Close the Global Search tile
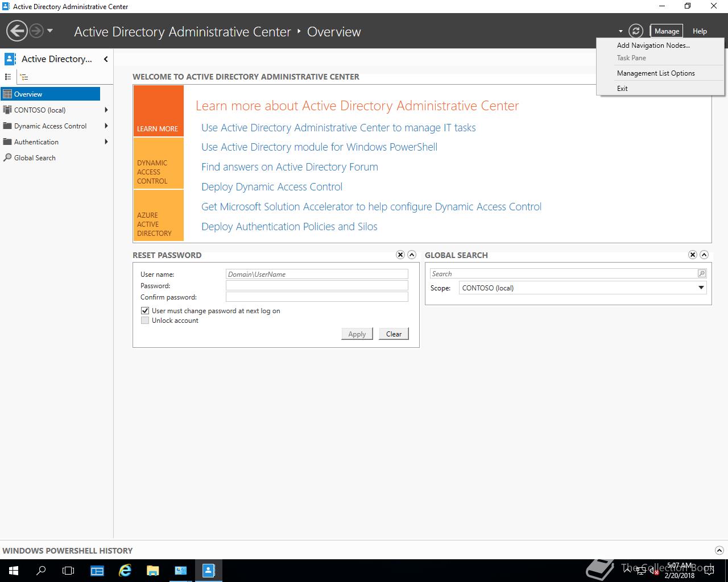Screen dimensions: 728x582 click(x=693, y=255)
